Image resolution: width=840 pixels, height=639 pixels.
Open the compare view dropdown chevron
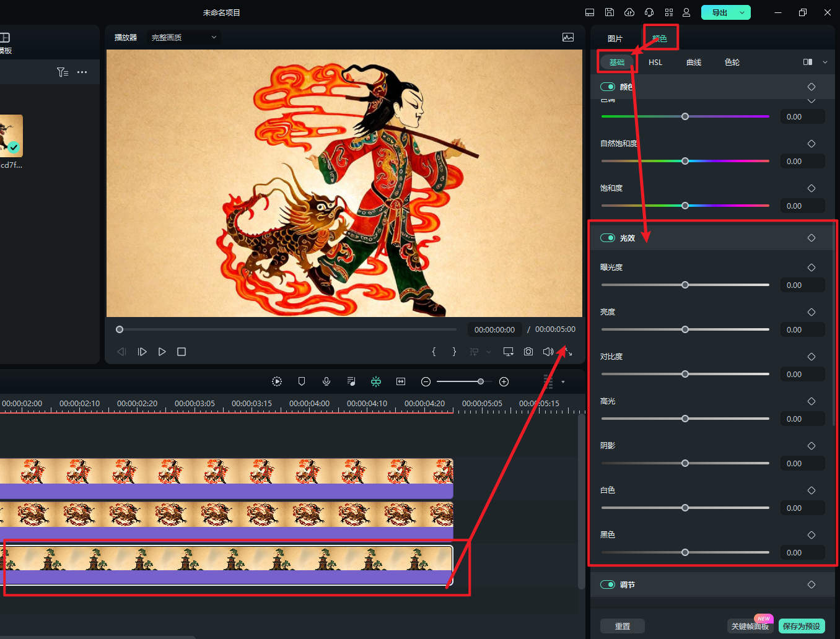(x=825, y=62)
